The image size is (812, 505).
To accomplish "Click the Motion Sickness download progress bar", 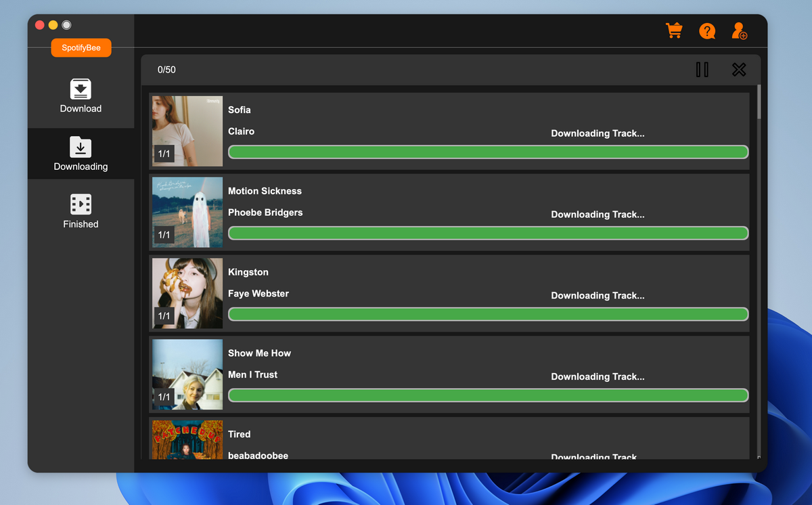I will [x=488, y=234].
